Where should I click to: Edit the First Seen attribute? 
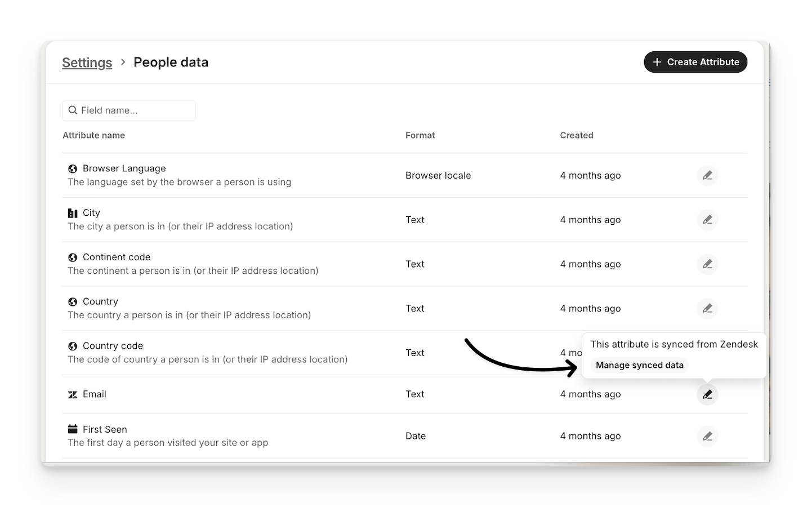point(707,436)
